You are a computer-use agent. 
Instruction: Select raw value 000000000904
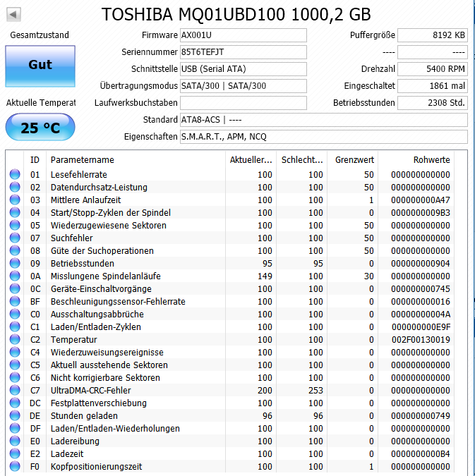(421, 264)
